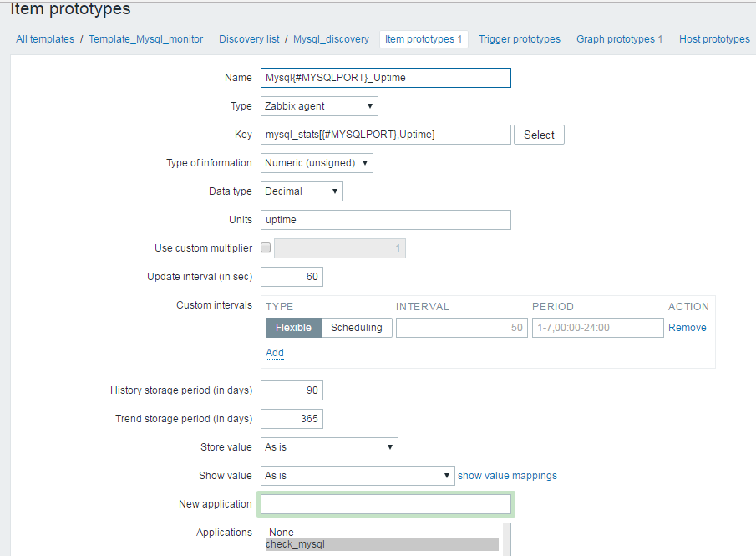Open the Type dropdown (Zabbix agent)
Image resolution: width=756 pixels, height=556 pixels.
coord(319,106)
